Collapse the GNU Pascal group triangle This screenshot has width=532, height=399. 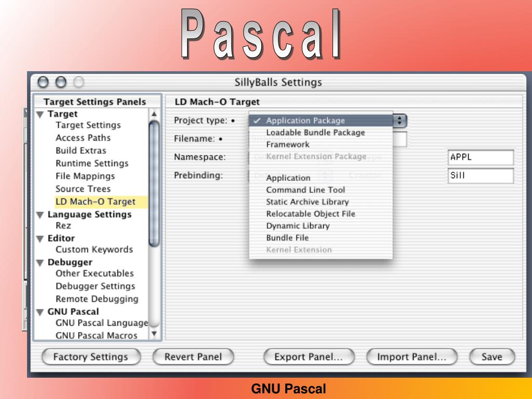point(40,312)
